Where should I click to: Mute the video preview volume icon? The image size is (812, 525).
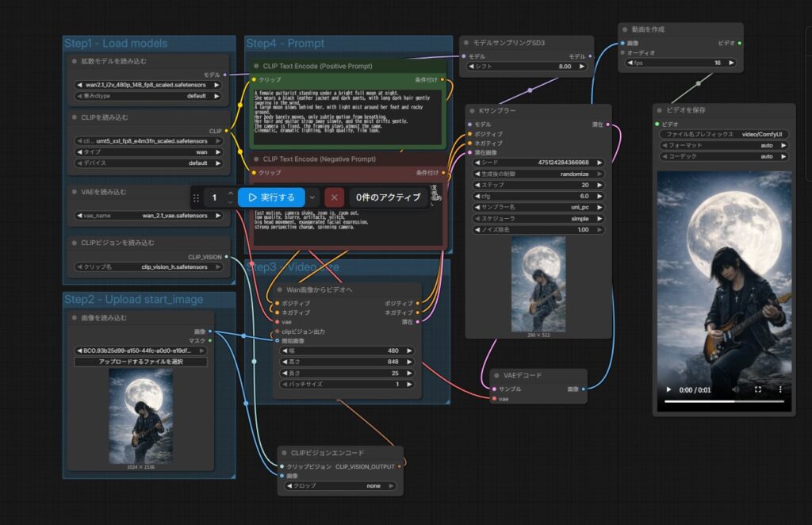pyautogui.click(x=735, y=390)
